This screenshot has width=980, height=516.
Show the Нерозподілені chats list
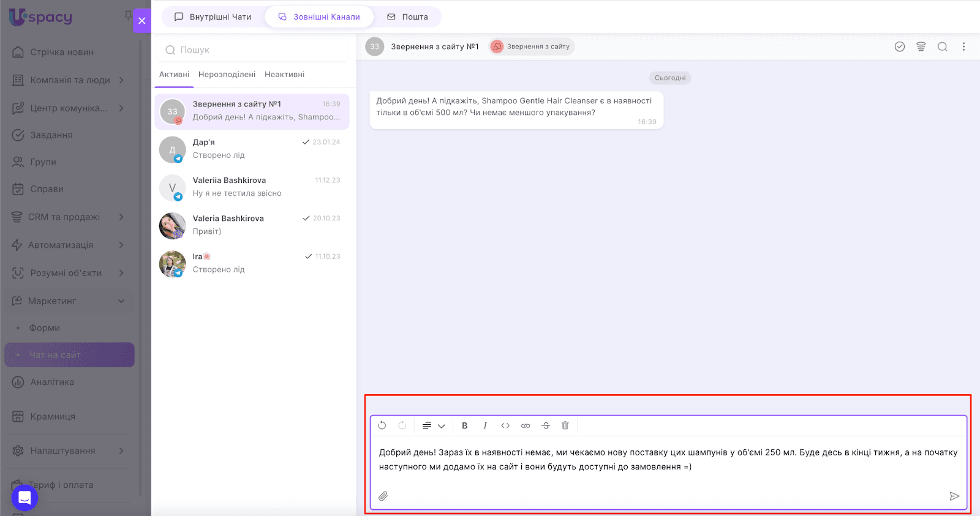click(227, 75)
